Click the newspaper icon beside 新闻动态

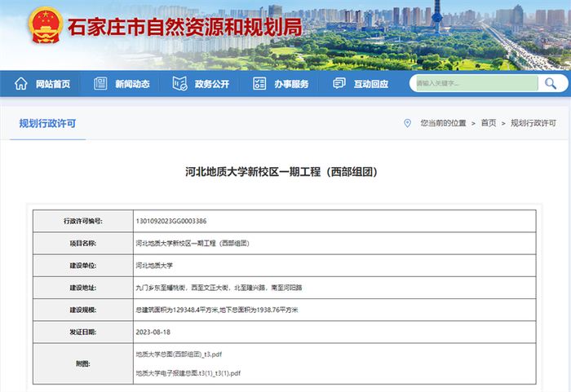(x=100, y=83)
